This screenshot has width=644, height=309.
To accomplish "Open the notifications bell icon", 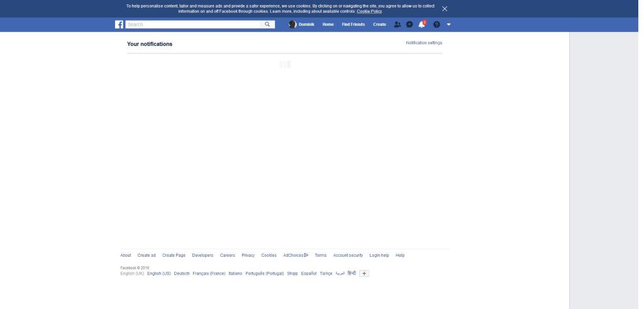I will tap(422, 25).
